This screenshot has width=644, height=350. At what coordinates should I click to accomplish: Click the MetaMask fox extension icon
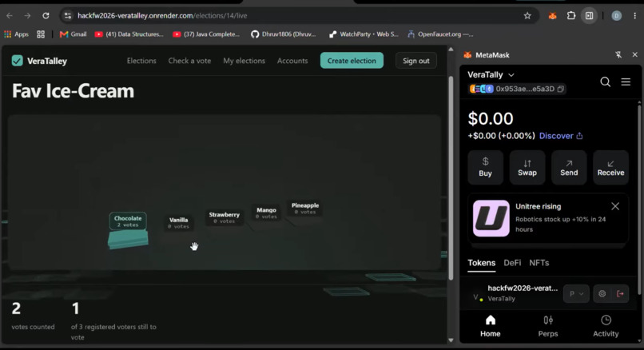tap(552, 16)
